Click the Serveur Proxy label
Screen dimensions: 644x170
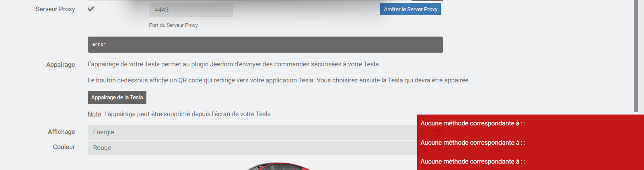coord(55,9)
